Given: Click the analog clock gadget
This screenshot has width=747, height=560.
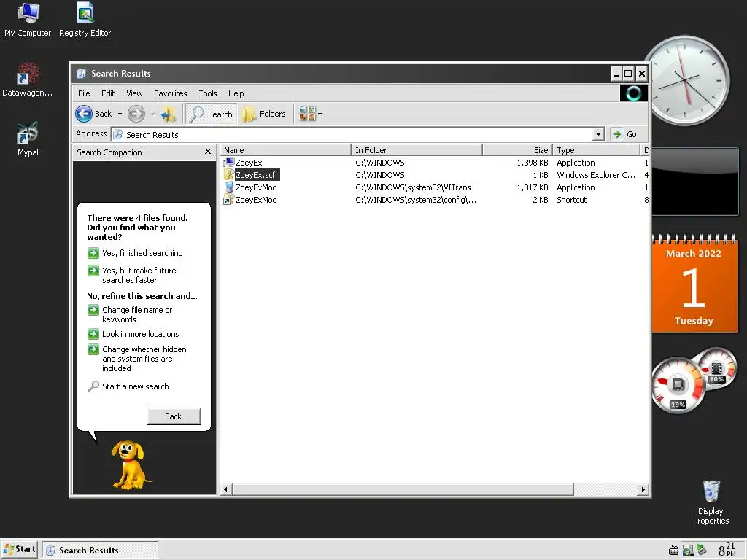Looking at the screenshot, I should pos(686,81).
